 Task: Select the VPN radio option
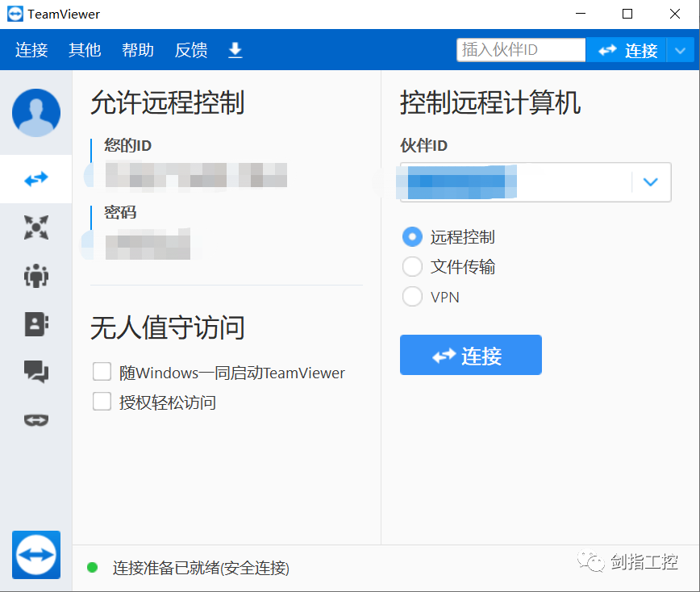(412, 296)
